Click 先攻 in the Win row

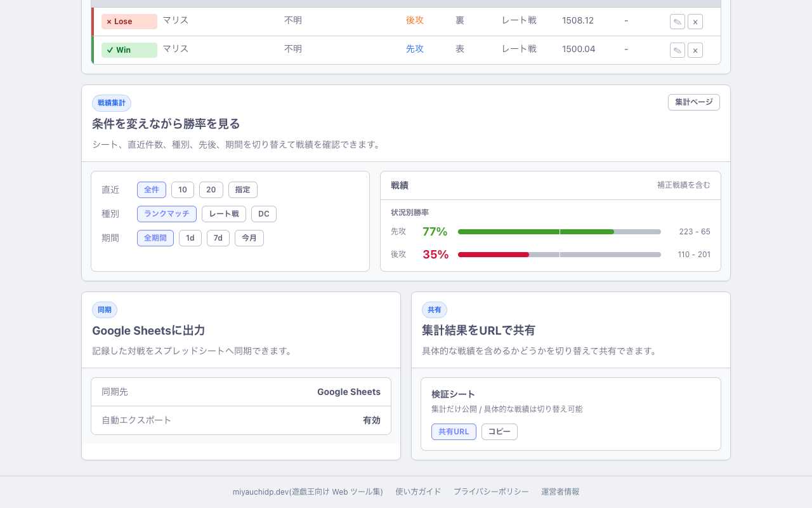pyautogui.click(x=415, y=49)
